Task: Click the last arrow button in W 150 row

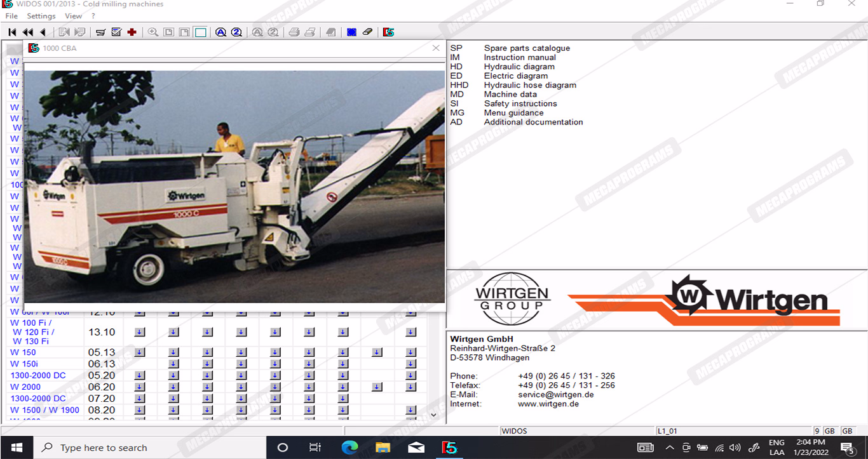Action: pyautogui.click(x=411, y=352)
